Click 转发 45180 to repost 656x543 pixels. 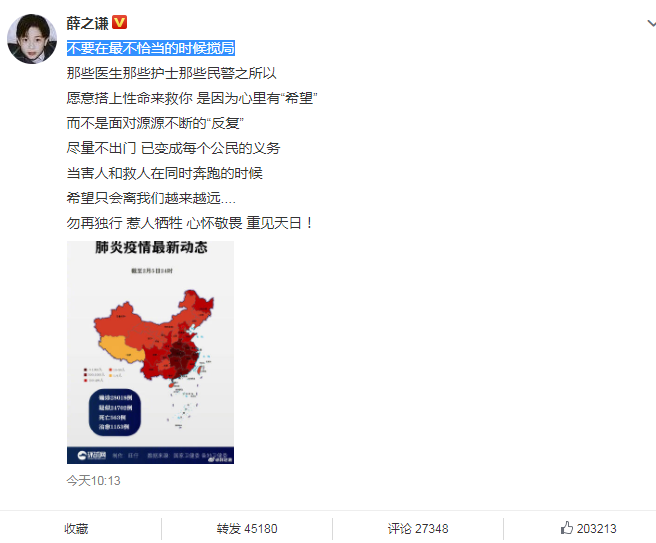click(247, 529)
